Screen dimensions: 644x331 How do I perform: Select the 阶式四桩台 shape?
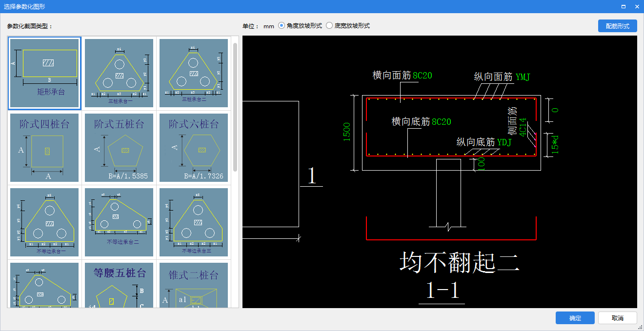pyautogui.click(x=44, y=148)
